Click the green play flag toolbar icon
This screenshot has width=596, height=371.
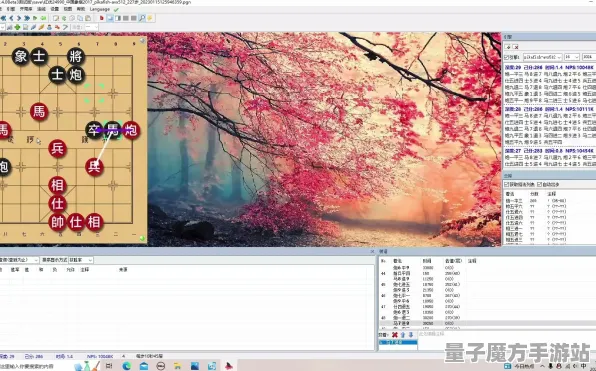point(35,18)
